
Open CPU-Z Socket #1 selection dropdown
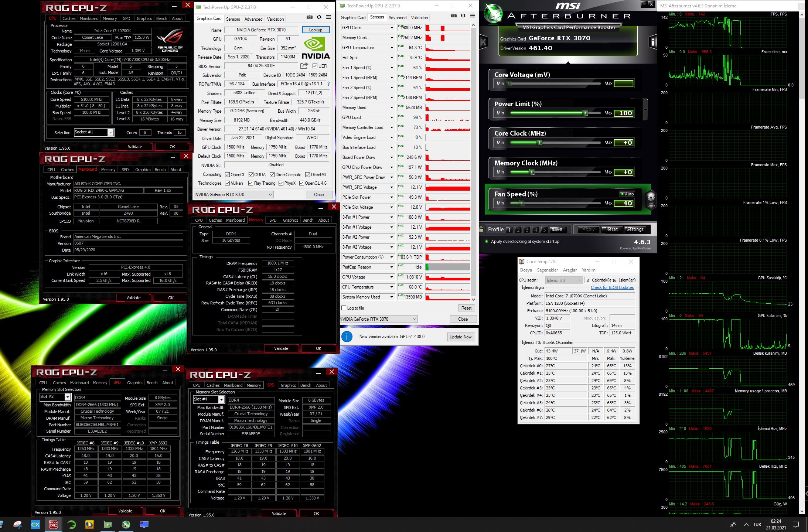tap(94, 132)
